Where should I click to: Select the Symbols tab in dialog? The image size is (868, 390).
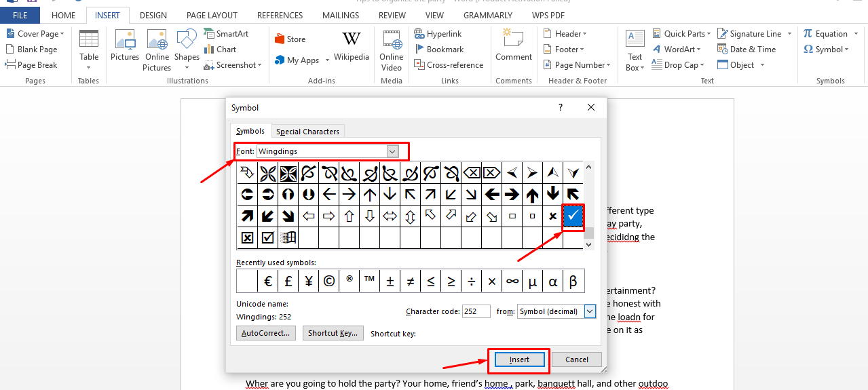250,131
